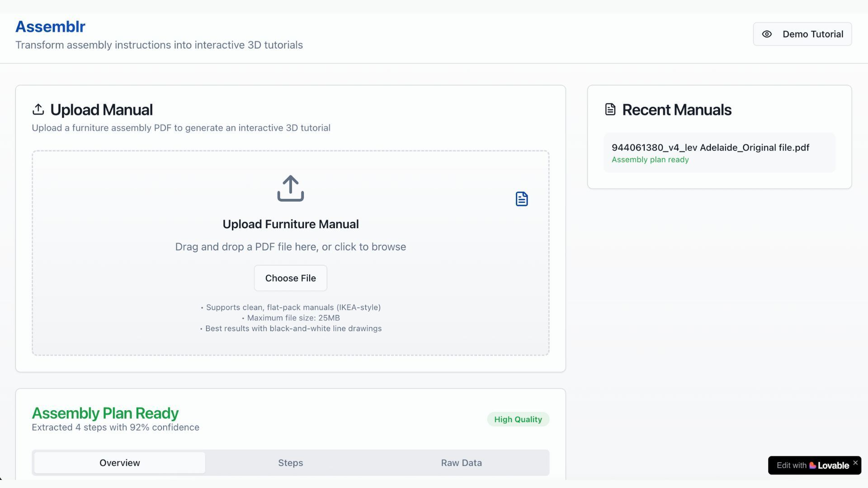Click the document icon beside Recent Manuals
Image resolution: width=868 pixels, height=488 pixels.
click(610, 110)
